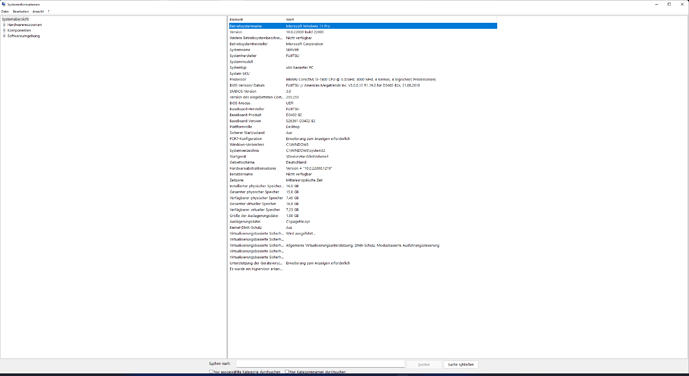Viewport: 689px width, 376px height.
Task: Expand the Softwareumgebung node
Action: click(4, 36)
